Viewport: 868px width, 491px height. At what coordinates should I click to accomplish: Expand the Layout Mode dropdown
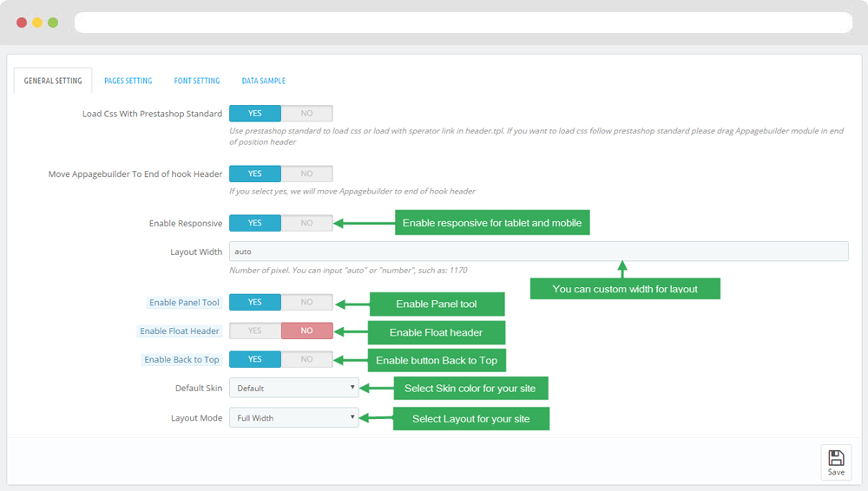[x=293, y=417]
